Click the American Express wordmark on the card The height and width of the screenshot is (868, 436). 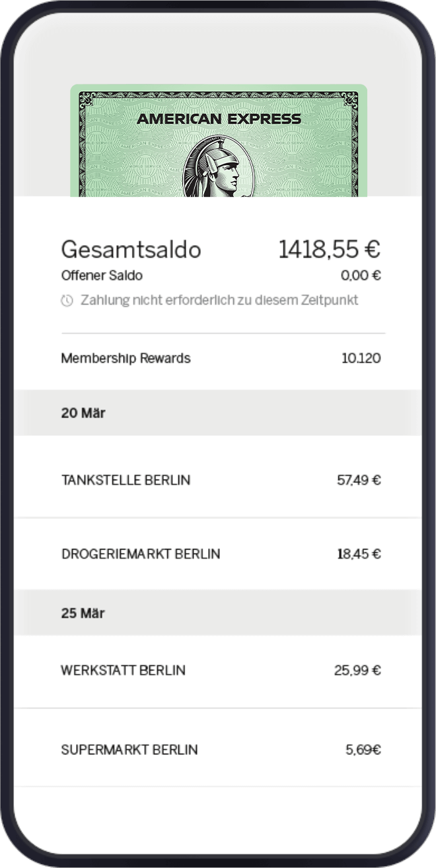(x=219, y=120)
